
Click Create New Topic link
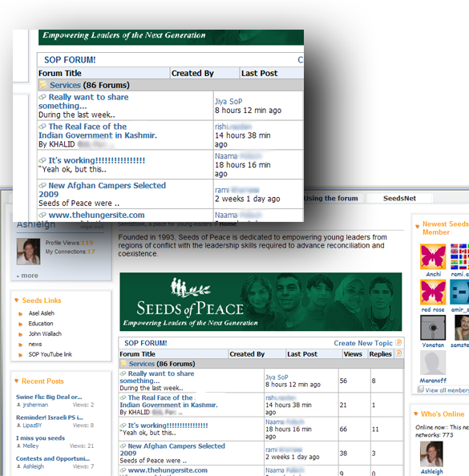pos(363,343)
